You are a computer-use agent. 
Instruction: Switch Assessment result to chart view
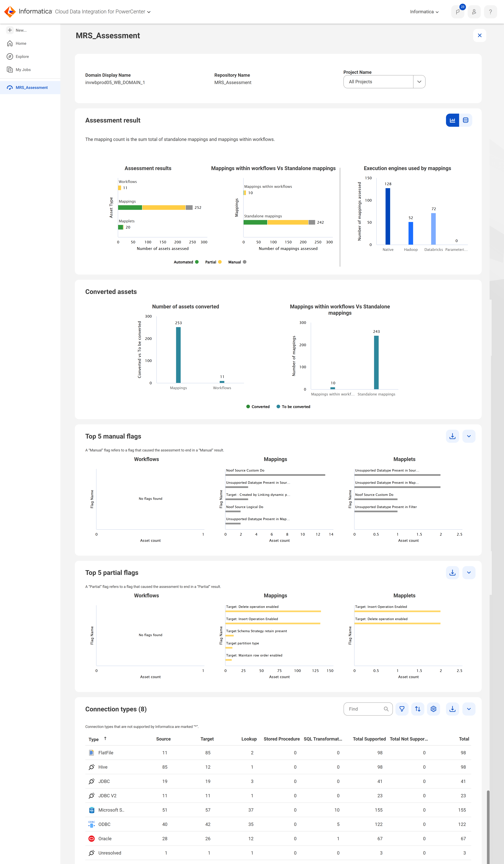tap(452, 120)
